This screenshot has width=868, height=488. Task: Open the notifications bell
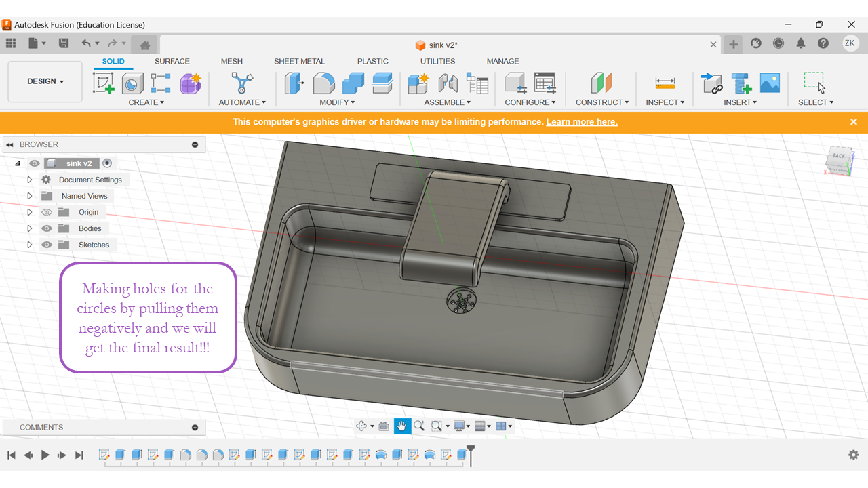[801, 43]
